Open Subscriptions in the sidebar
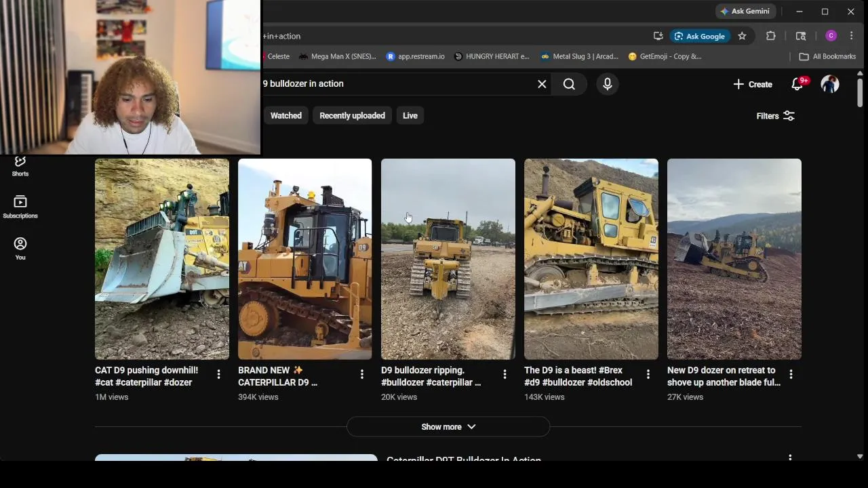The height and width of the screenshot is (488, 868). pyautogui.click(x=20, y=207)
